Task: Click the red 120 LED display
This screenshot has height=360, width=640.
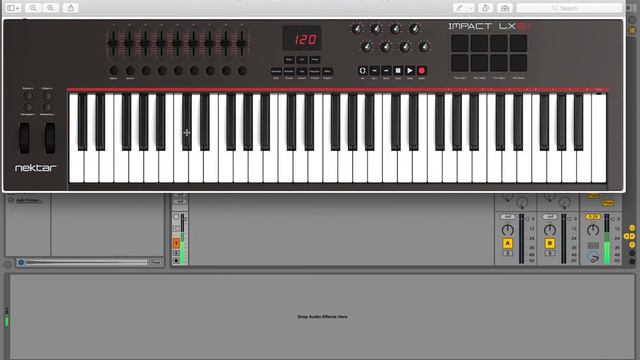Action: coord(302,38)
